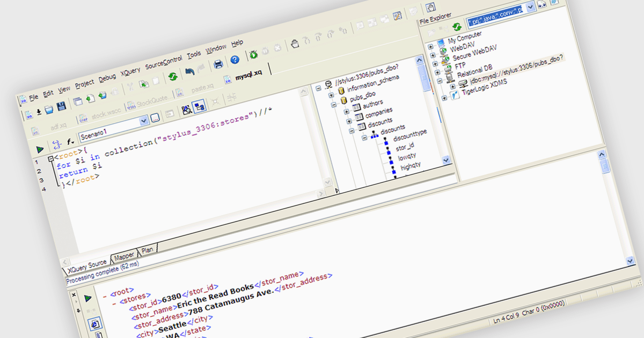Image resolution: width=644 pixels, height=338 pixels.
Task: Click the File Explorer filter text field
Action: (x=496, y=17)
